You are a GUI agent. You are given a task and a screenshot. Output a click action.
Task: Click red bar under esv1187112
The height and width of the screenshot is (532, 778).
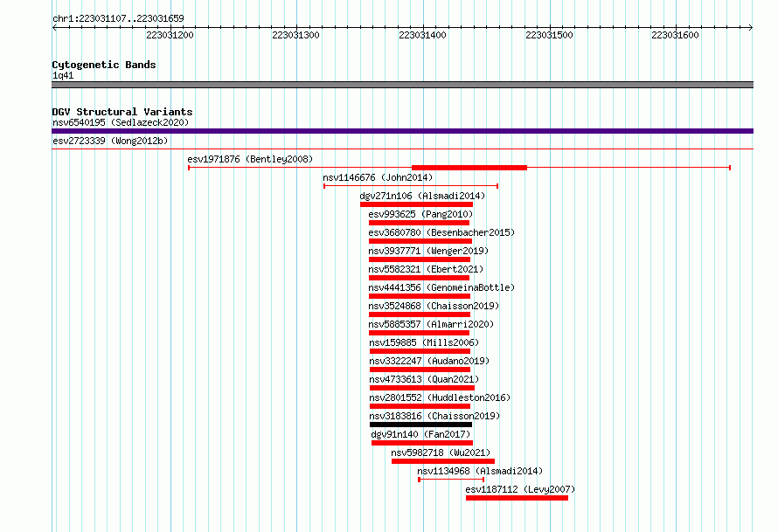click(517, 498)
